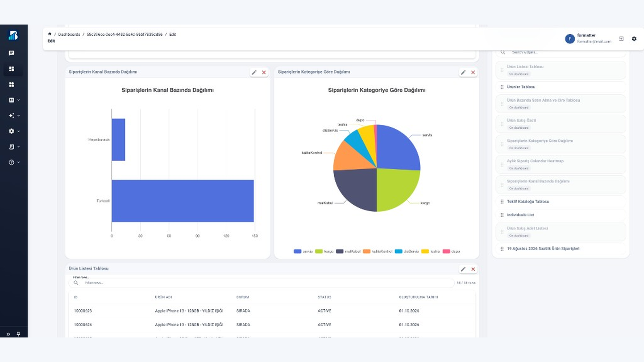Edit the Ürün Listesi Tablosu widget
644x362 pixels.
point(463,269)
